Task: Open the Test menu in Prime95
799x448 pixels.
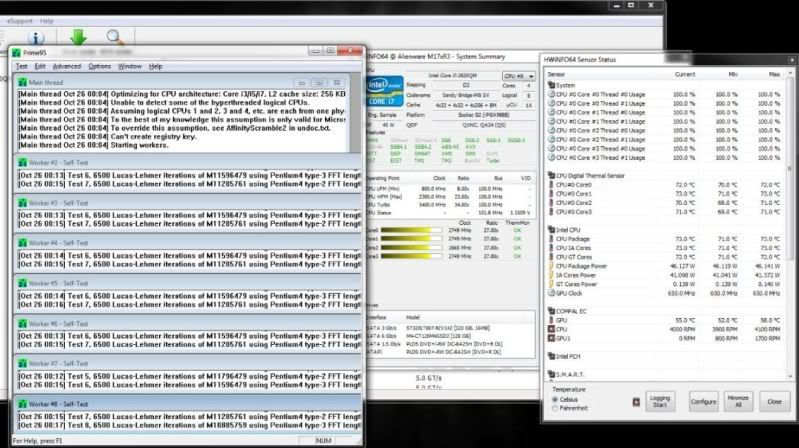Action: (21, 66)
